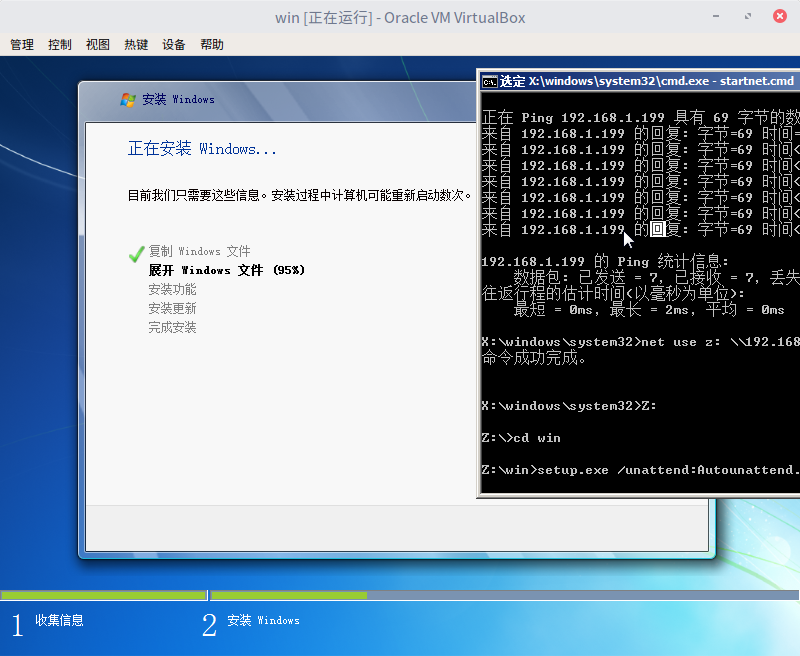Open the 控制 menu

[60, 45]
